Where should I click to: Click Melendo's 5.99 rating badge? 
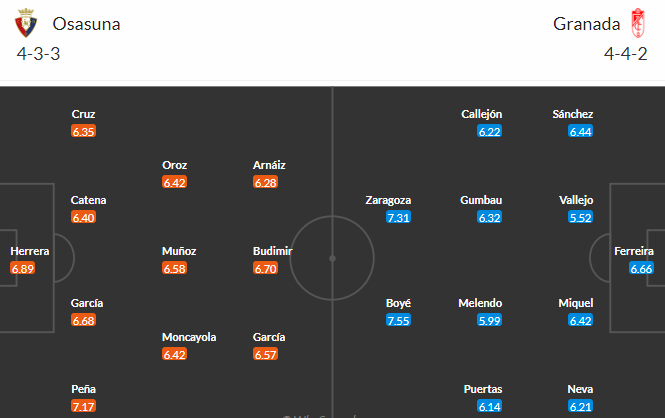489,320
